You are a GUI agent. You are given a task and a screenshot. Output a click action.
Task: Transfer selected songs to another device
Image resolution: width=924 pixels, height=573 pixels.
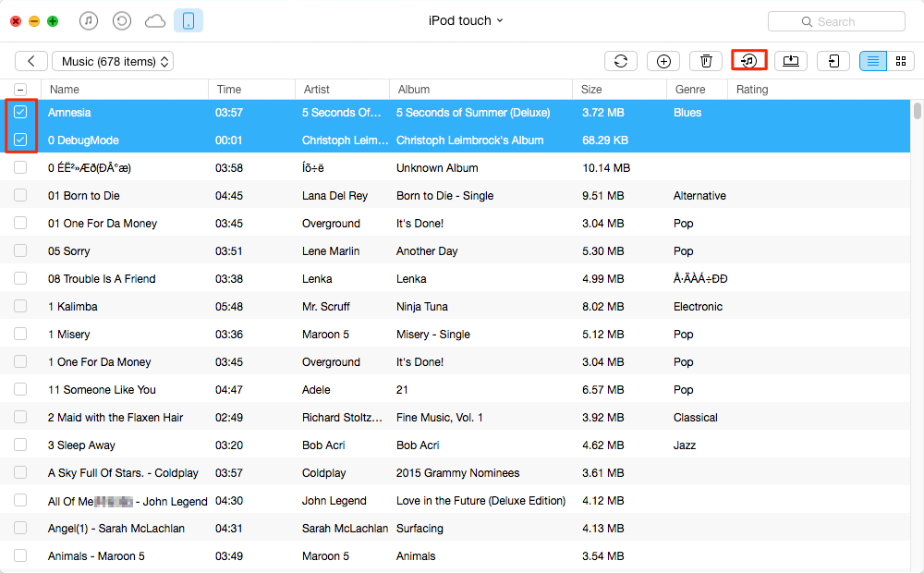coord(833,61)
